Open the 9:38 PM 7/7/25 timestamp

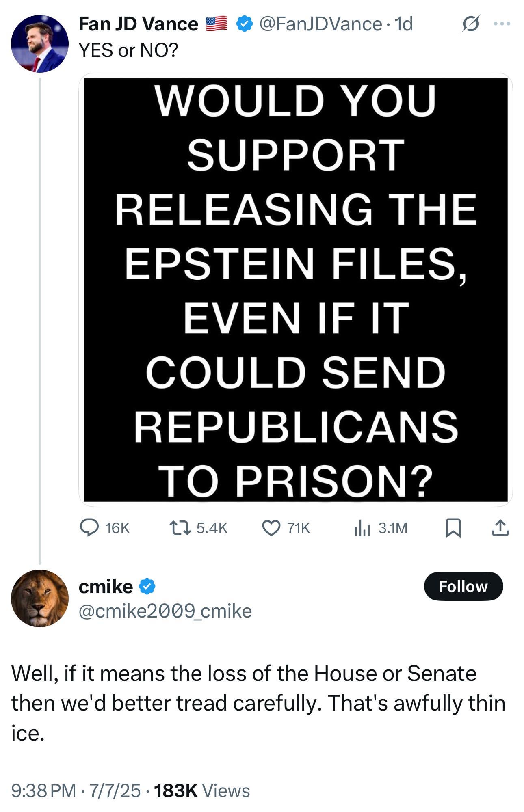[76, 791]
